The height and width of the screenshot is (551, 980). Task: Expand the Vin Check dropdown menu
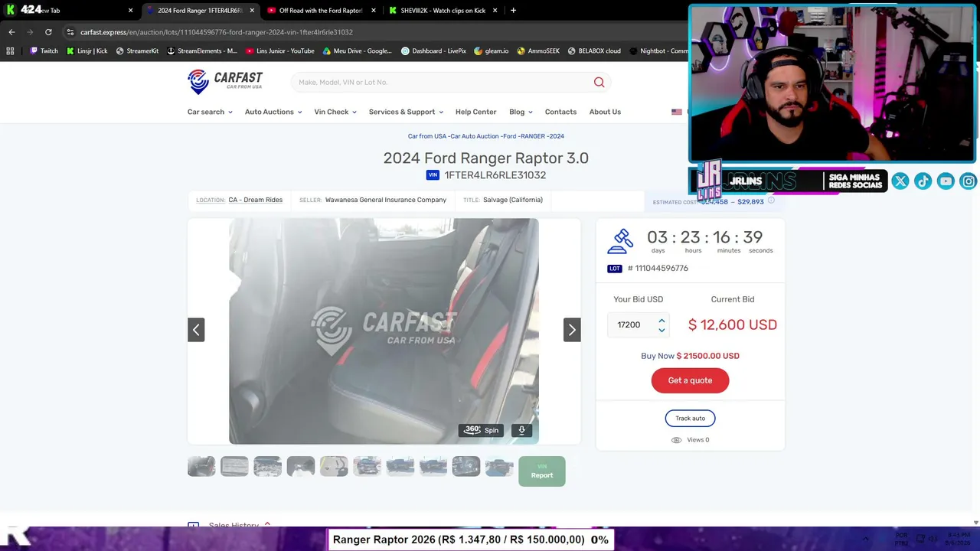tap(335, 112)
